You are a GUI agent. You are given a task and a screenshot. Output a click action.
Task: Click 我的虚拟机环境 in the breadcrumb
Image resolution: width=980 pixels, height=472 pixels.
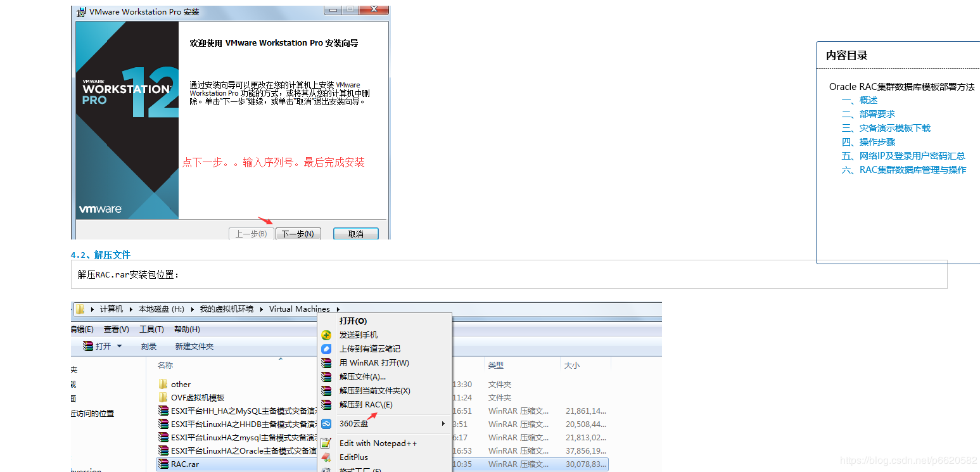[x=227, y=309]
